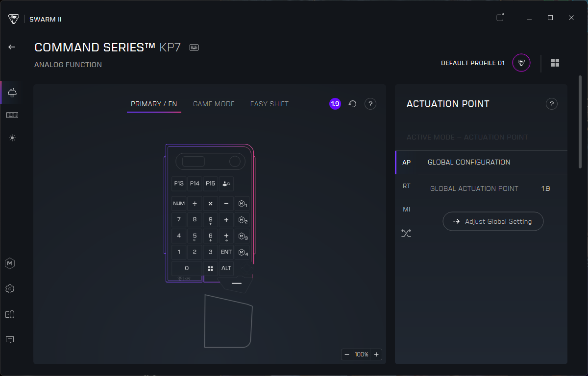Zoom in with the plus button
588x376 pixels.
376,354
